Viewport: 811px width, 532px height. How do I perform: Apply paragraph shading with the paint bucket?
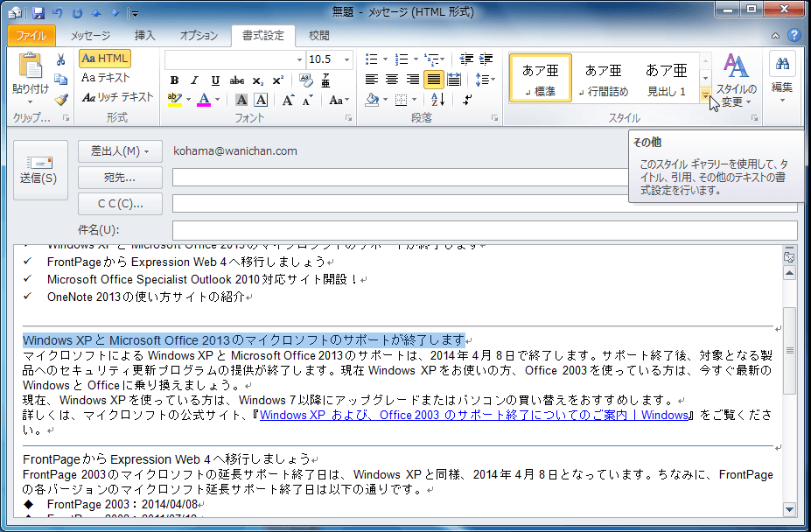372,100
